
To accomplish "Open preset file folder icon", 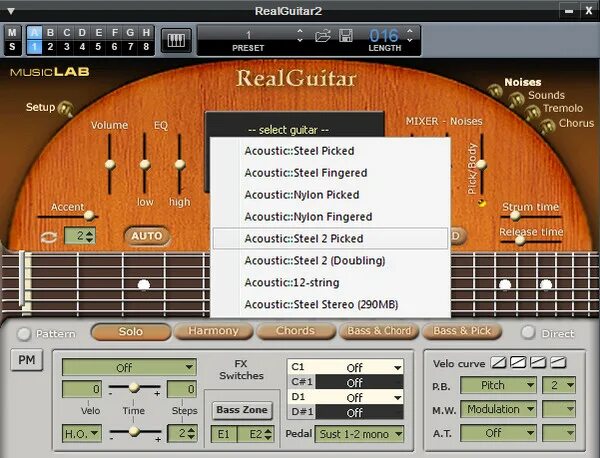I will pos(323,37).
